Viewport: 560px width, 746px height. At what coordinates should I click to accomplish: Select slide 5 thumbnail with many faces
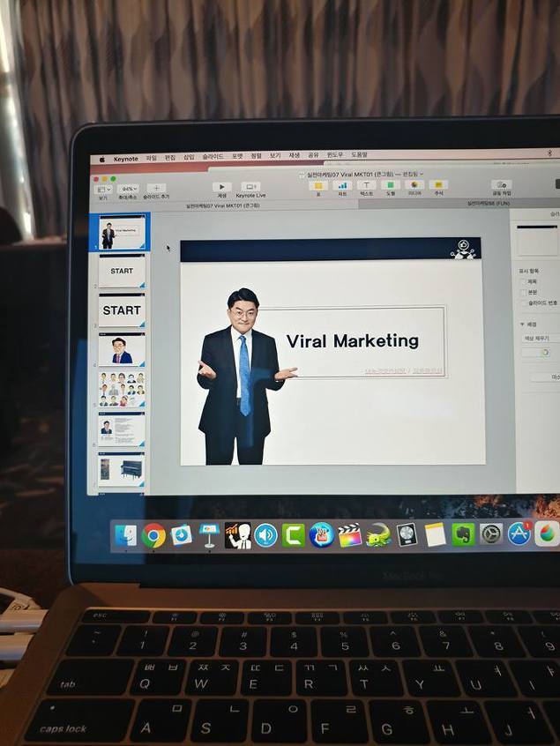click(122, 389)
